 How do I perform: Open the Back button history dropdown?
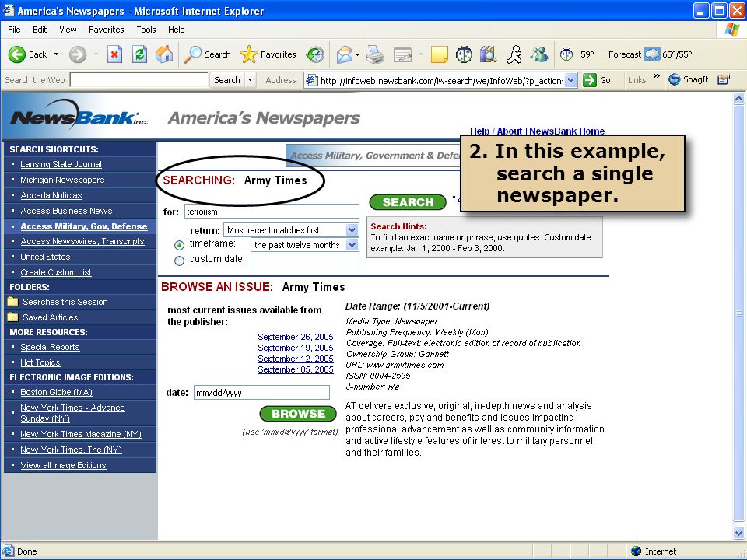[56, 54]
